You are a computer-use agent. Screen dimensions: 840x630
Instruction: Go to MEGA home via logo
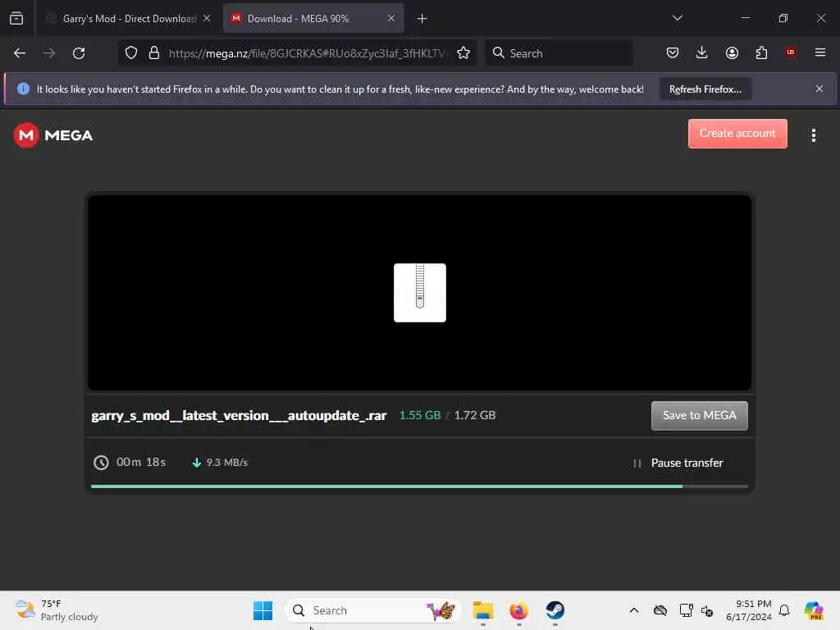point(53,135)
